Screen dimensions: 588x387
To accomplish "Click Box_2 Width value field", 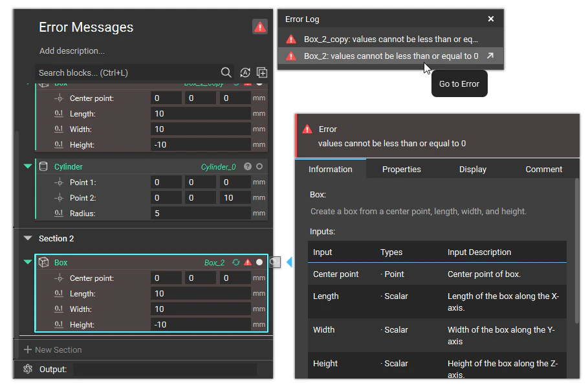I will 201,309.
